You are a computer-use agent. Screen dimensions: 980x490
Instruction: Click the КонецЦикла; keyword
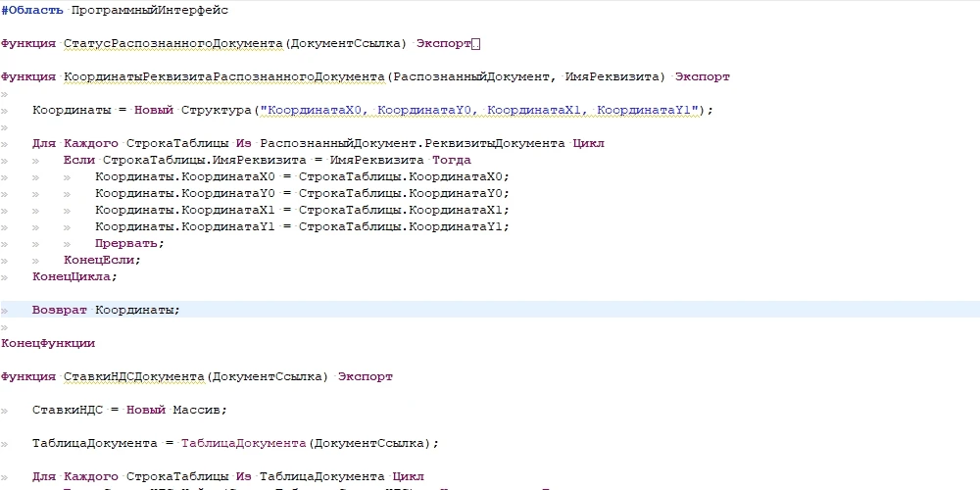click(75, 276)
